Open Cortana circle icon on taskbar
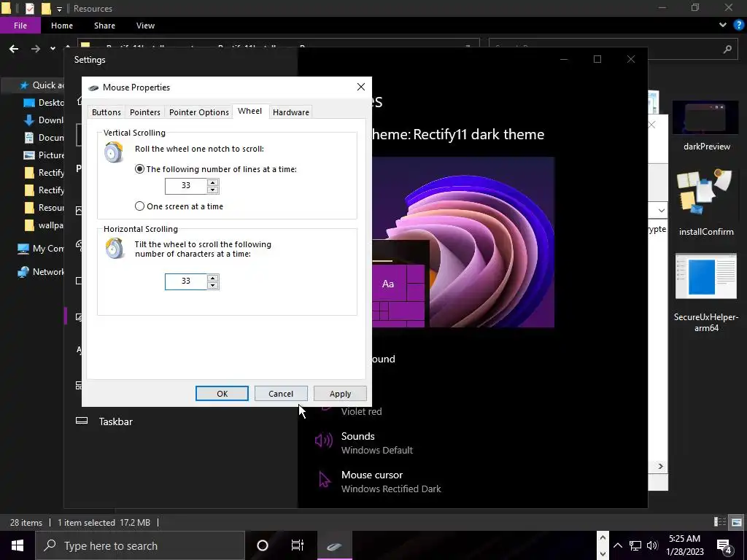 tap(262, 545)
